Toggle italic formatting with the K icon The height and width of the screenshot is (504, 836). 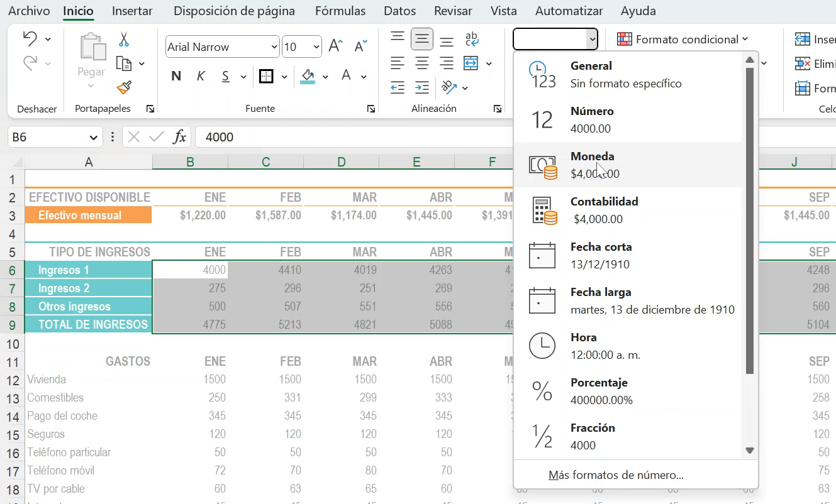point(200,75)
